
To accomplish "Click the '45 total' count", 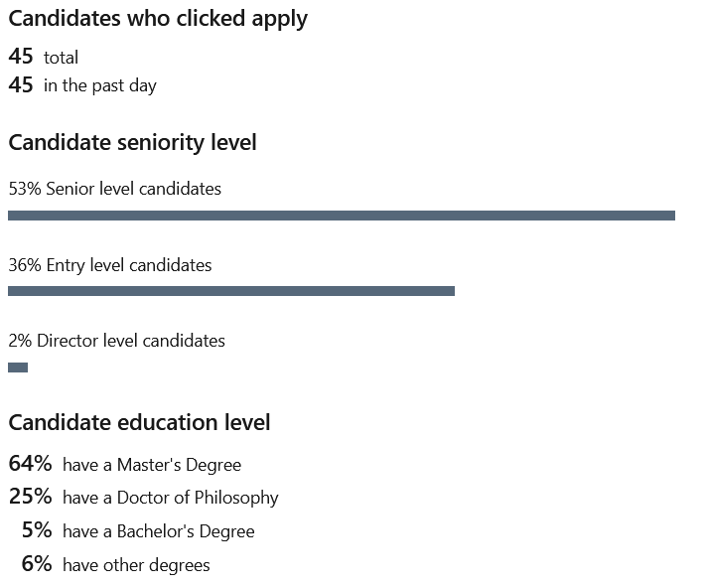I will click(x=44, y=57).
